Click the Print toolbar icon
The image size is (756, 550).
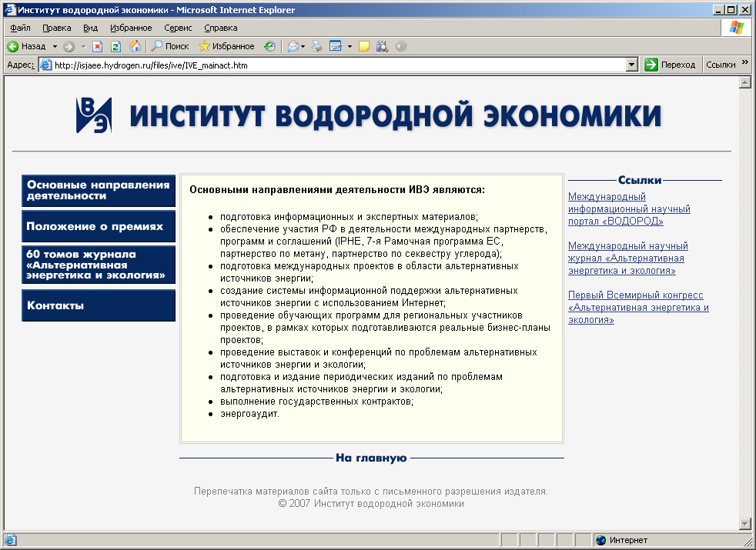(316, 46)
